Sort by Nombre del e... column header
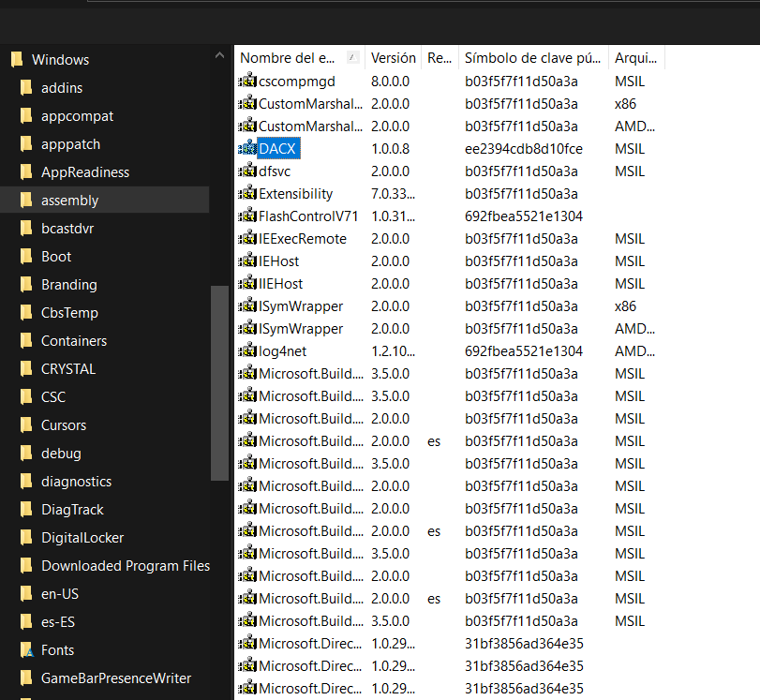760x700 pixels. pos(300,58)
